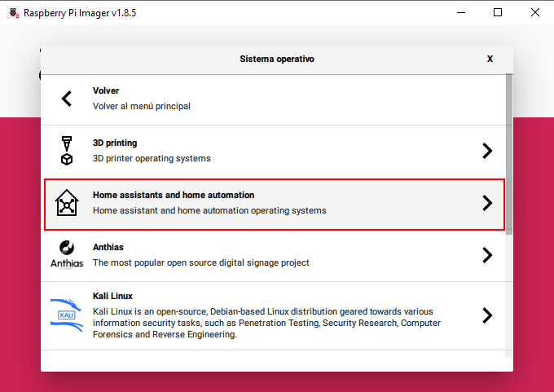
Task: Click 'The most popular open source digital signage project'
Action: (201, 262)
